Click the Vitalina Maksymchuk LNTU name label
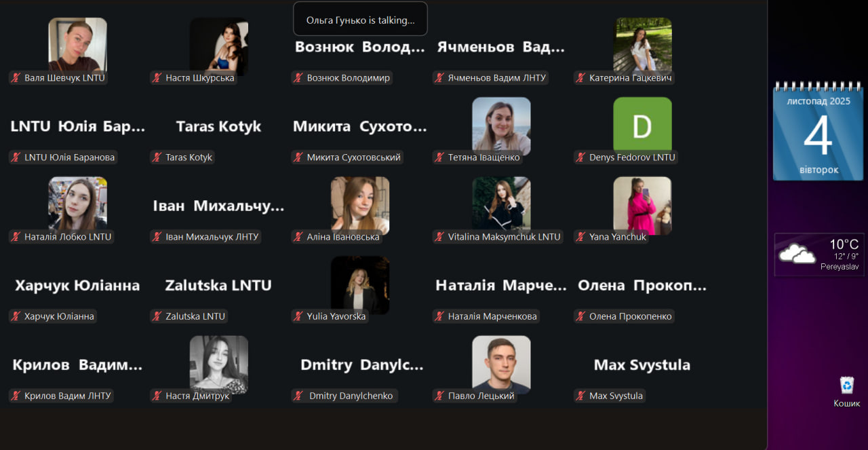 tap(504, 237)
